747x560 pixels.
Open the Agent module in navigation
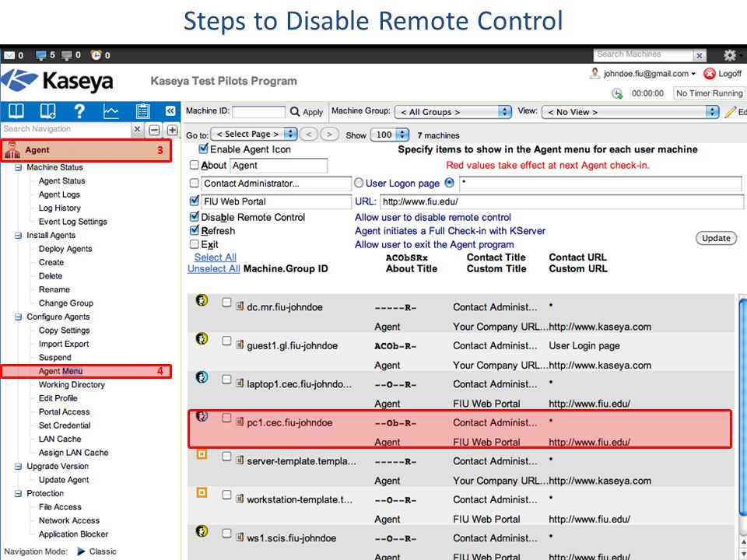pyautogui.click(x=86, y=150)
